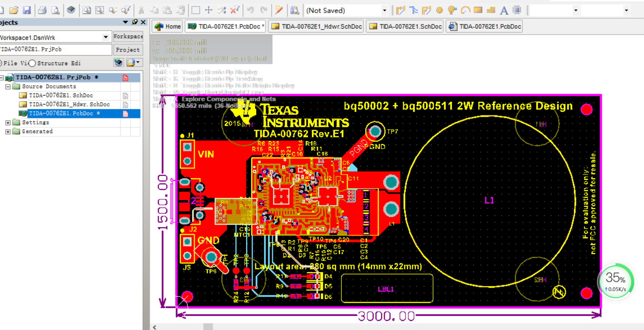The image size is (644, 330).
Task: Click the Deselect All toolbar icon
Action: point(222,10)
